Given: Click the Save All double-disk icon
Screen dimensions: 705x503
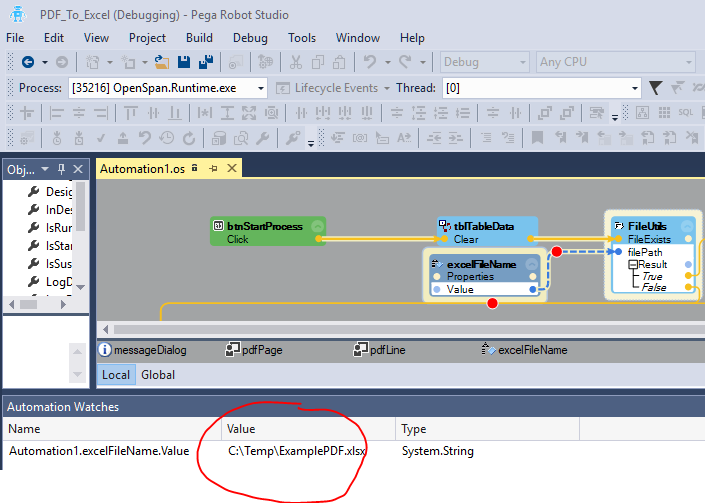Looking at the screenshot, I should pos(206,62).
